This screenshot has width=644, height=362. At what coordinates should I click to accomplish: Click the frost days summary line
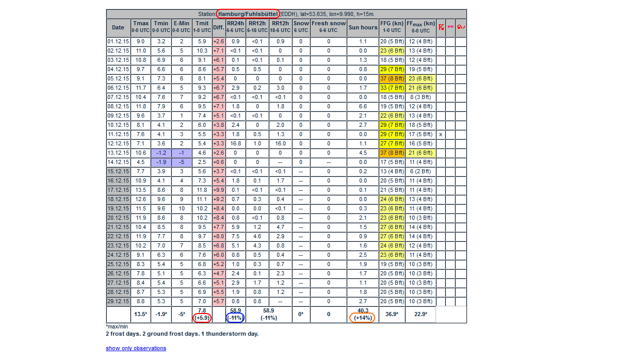click(x=182, y=334)
